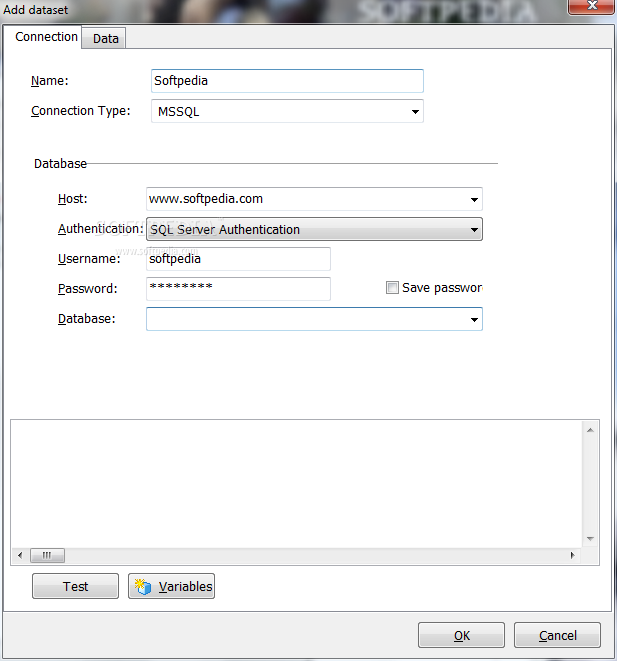
Task: Switch to the Data tab
Action: (104, 38)
